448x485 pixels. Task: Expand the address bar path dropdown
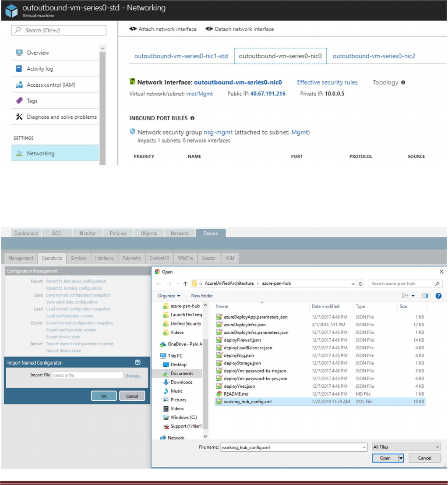tap(353, 283)
